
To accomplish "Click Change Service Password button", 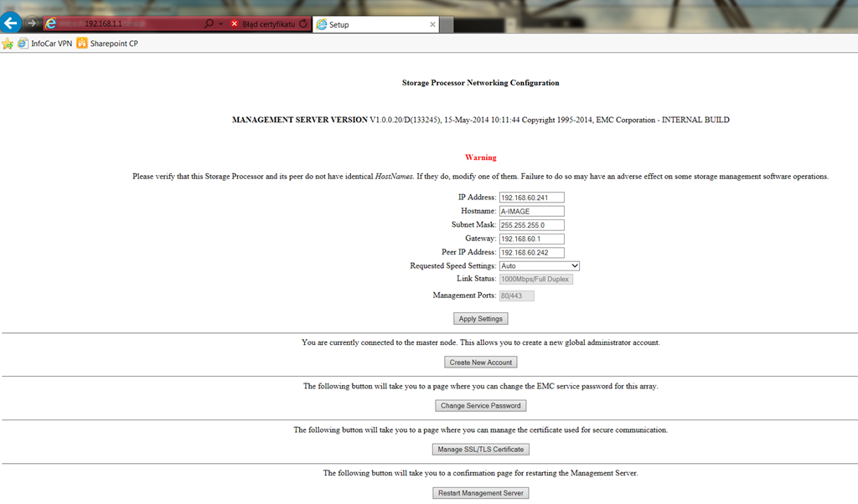I will (480, 405).
